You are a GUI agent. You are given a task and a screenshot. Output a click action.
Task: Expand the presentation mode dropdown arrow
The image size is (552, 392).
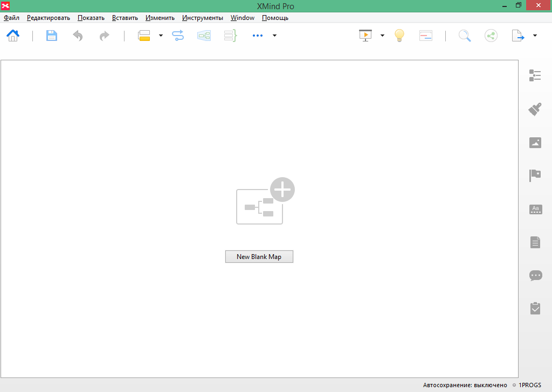[x=382, y=36]
